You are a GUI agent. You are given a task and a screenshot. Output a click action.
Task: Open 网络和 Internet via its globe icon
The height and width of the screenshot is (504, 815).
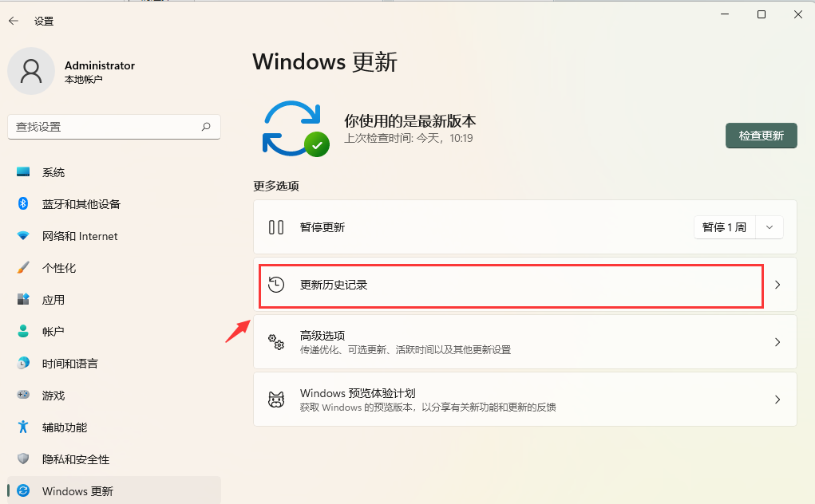point(22,235)
